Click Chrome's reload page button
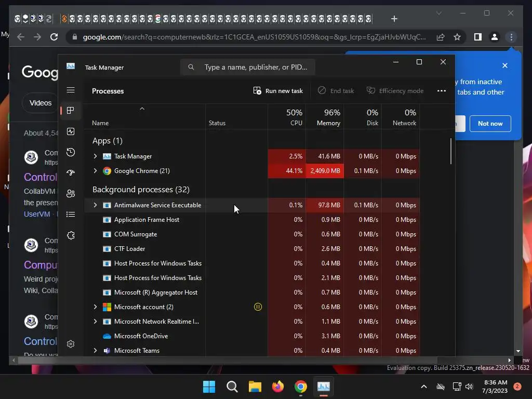Viewport: 532px width, 399px height. click(x=54, y=37)
